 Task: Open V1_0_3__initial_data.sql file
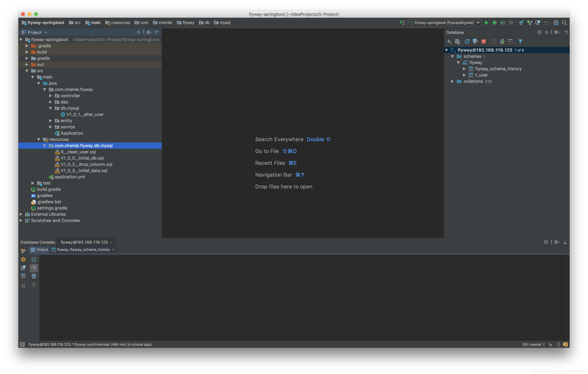tap(82, 170)
